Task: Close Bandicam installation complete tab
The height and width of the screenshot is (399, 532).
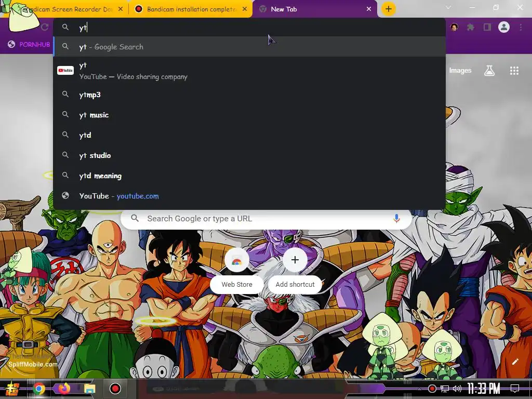Action: tap(245, 9)
